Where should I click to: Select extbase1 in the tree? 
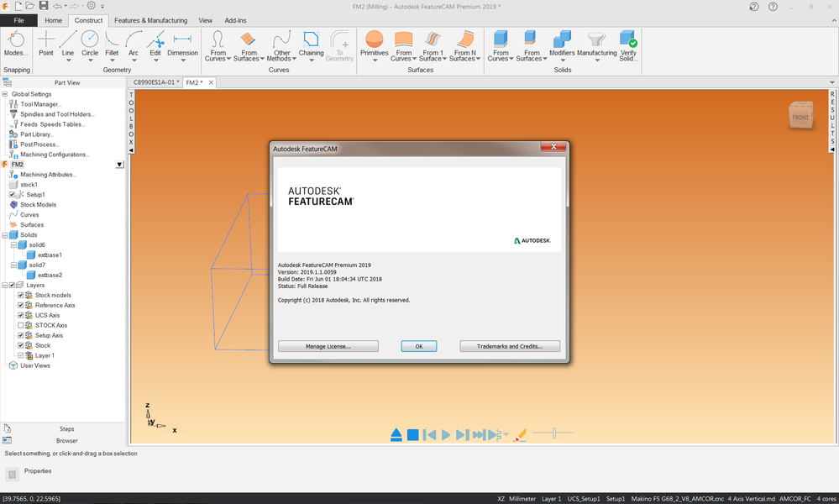pyautogui.click(x=50, y=255)
